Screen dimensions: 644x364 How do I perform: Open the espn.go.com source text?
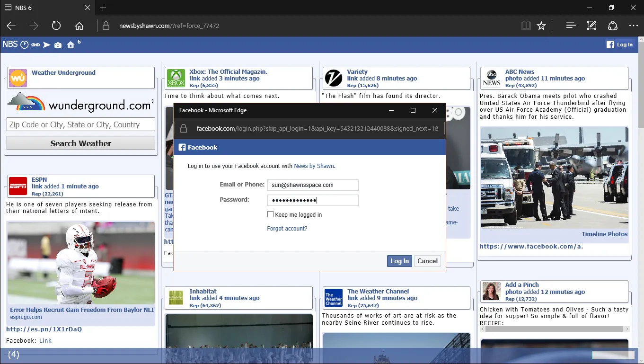pyautogui.click(x=26, y=317)
